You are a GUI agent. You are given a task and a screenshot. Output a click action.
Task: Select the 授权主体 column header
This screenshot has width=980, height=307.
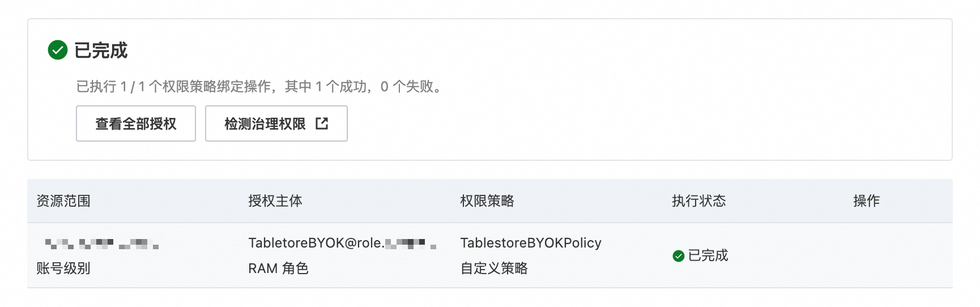[x=275, y=201]
